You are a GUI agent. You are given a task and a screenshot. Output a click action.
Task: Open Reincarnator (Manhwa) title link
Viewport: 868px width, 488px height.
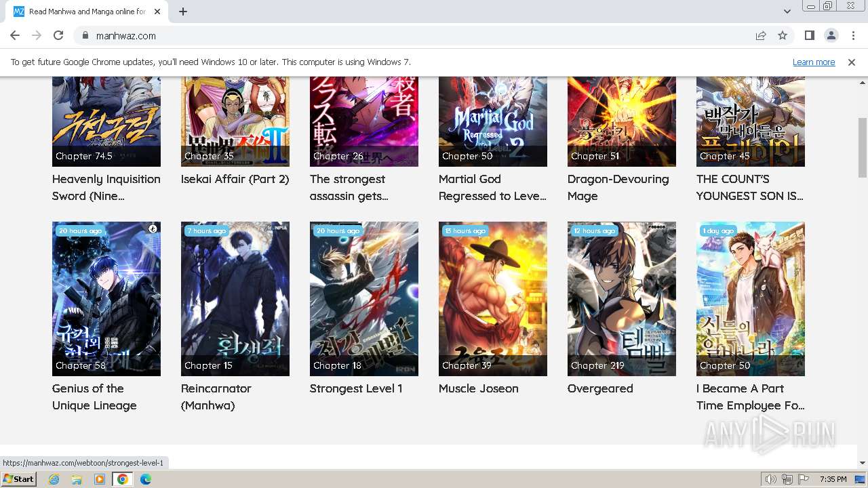pyautogui.click(x=216, y=397)
